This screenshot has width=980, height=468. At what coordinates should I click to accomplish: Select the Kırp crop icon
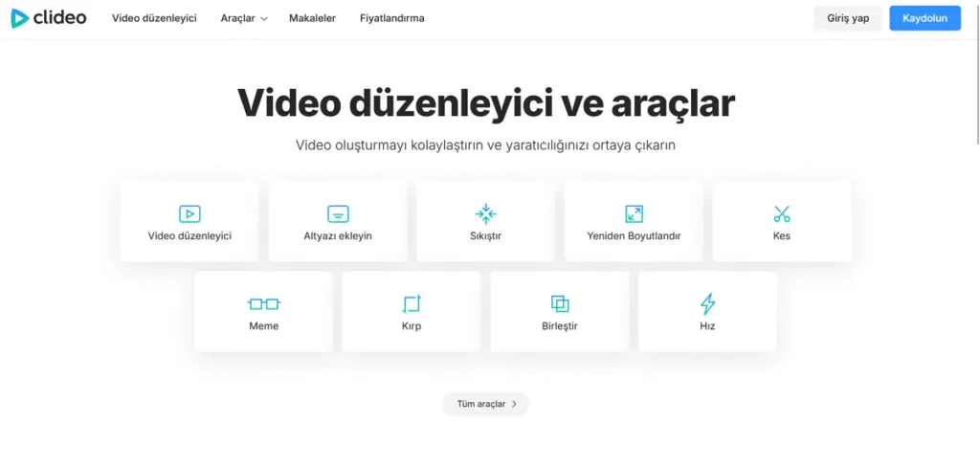412,303
